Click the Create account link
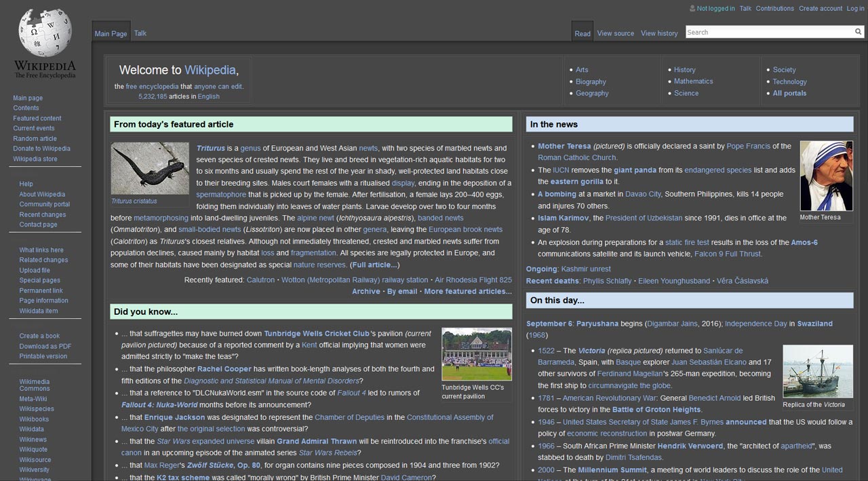Viewport: 868px width, 481px height. 821,9
